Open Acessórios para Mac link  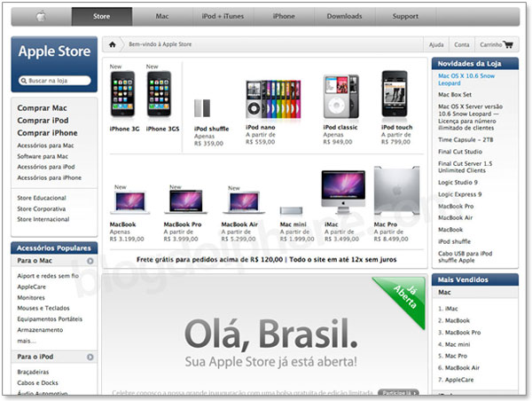[45, 145]
